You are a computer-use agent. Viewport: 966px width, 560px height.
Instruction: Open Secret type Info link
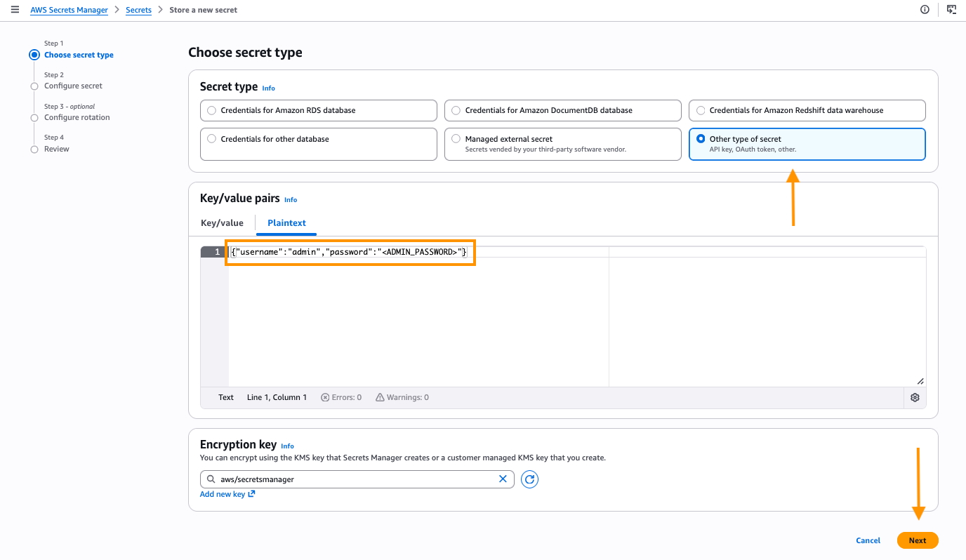click(268, 88)
